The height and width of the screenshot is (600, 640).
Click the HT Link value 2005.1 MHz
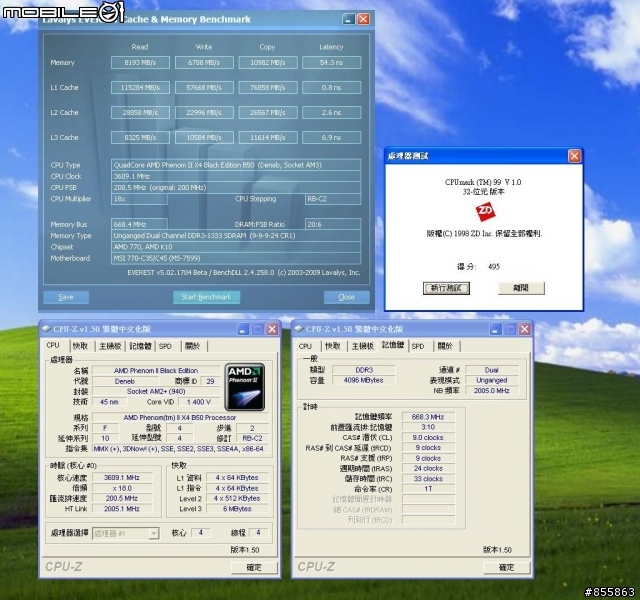pyautogui.click(x=122, y=509)
